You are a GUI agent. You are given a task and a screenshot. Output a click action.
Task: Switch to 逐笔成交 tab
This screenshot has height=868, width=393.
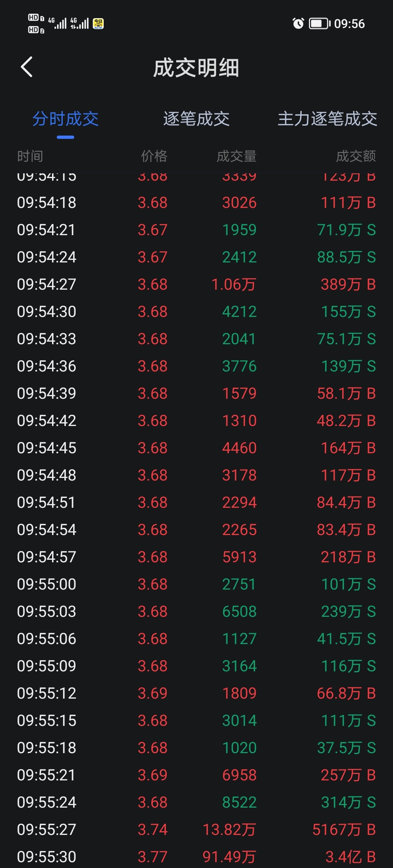[x=196, y=119]
